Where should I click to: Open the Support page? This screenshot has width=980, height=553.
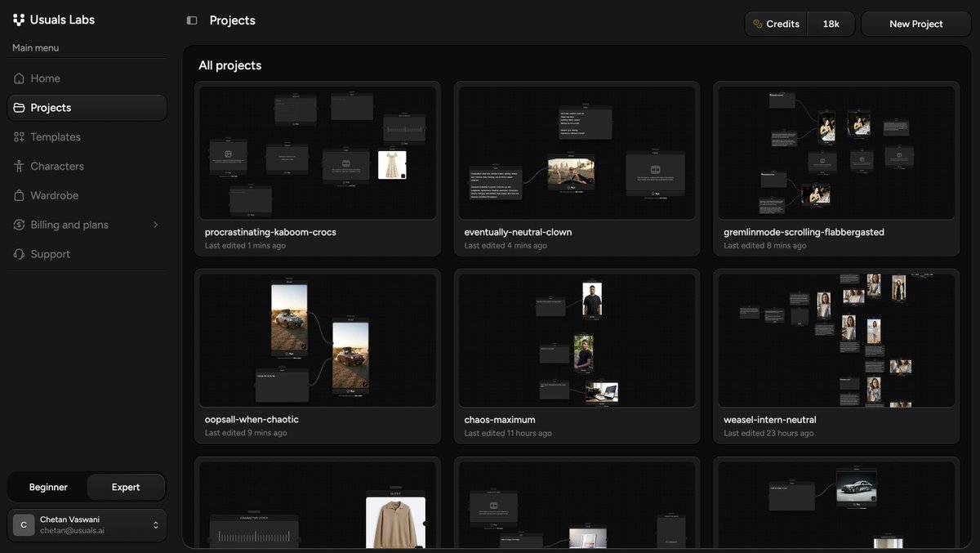click(x=87, y=254)
